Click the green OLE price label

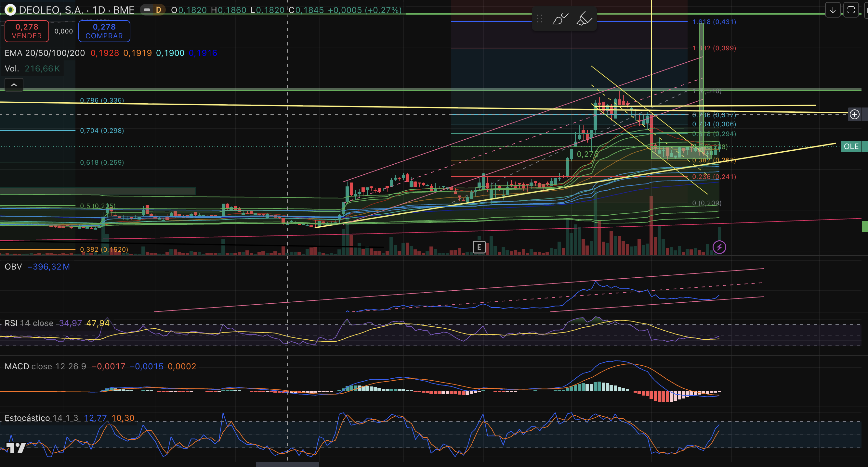pyautogui.click(x=851, y=146)
